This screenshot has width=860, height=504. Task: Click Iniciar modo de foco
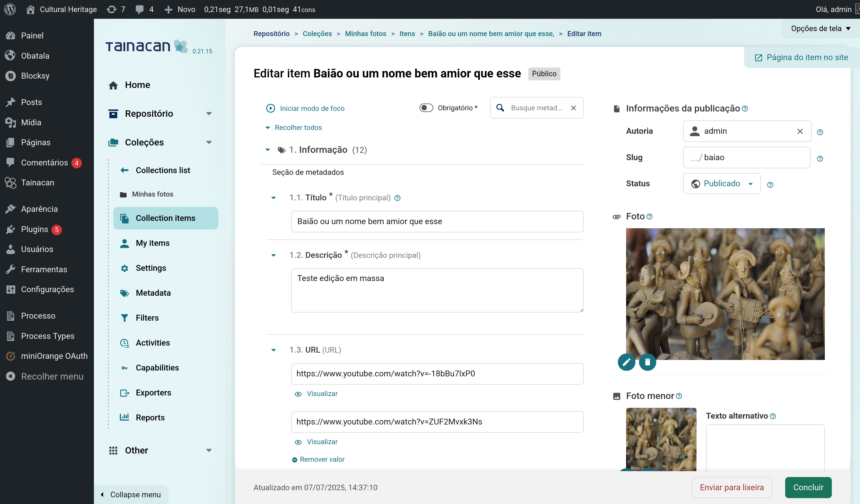(312, 109)
